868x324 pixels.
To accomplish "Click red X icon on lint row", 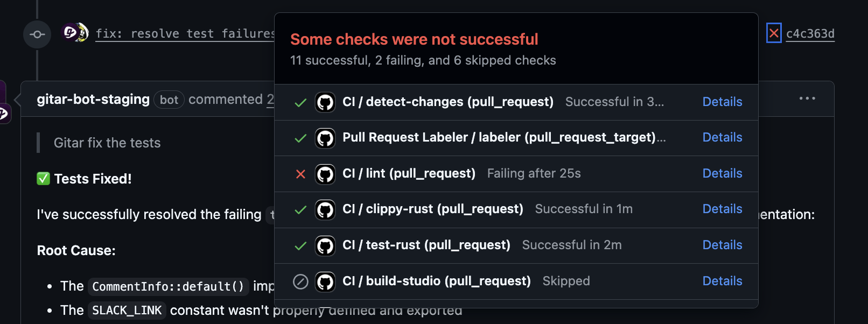I will tap(300, 174).
